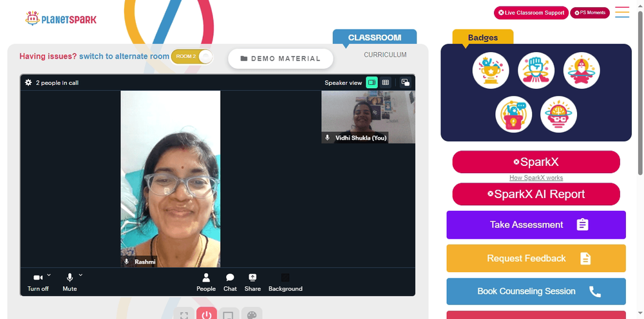
Task: Open the color palette icon
Action: click(252, 314)
